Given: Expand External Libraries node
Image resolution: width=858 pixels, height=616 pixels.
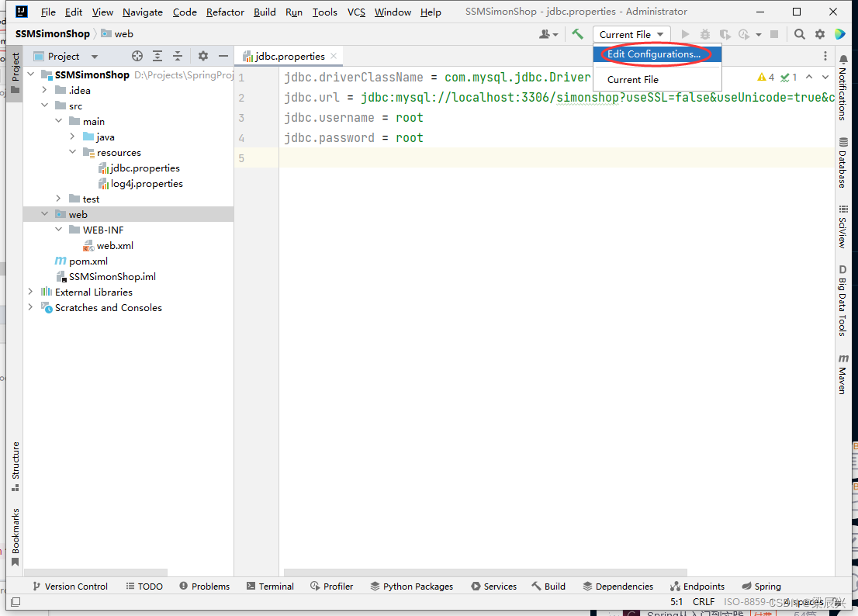Looking at the screenshot, I should click(x=31, y=292).
